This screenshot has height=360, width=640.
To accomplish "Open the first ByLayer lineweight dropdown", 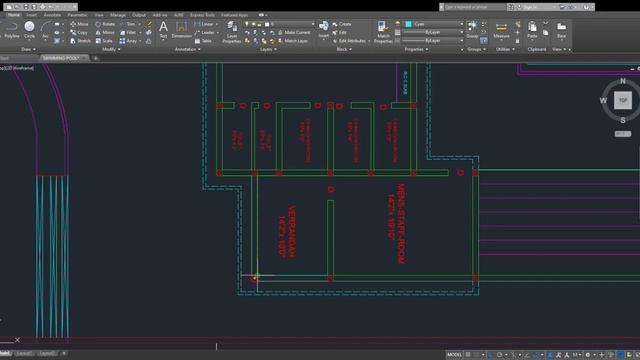I will point(461,32).
